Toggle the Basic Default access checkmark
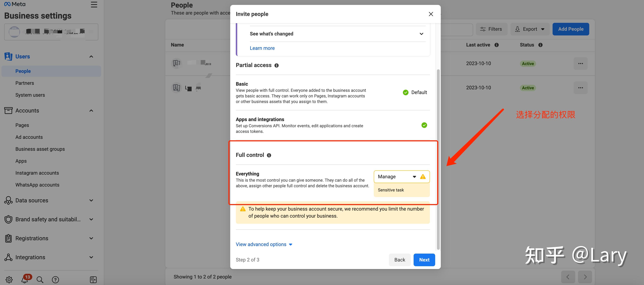This screenshot has width=644, height=285. point(406,92)
